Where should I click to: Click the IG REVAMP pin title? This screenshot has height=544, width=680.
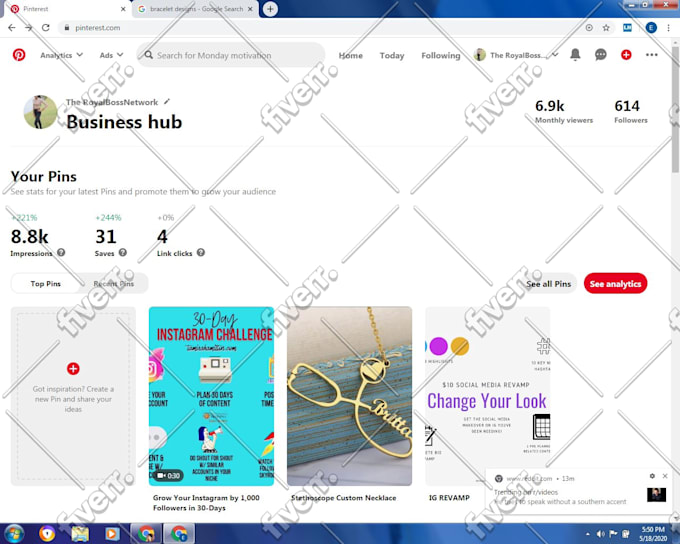(x=449, y=498)
